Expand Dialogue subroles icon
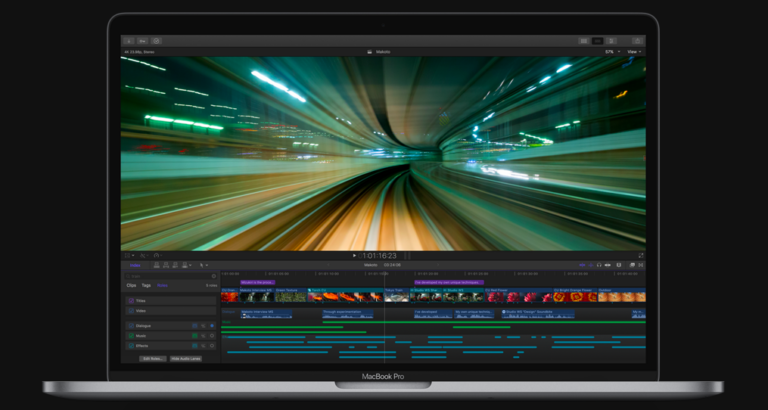Viewport: 768px width, 410px height. tap(203, 326)
